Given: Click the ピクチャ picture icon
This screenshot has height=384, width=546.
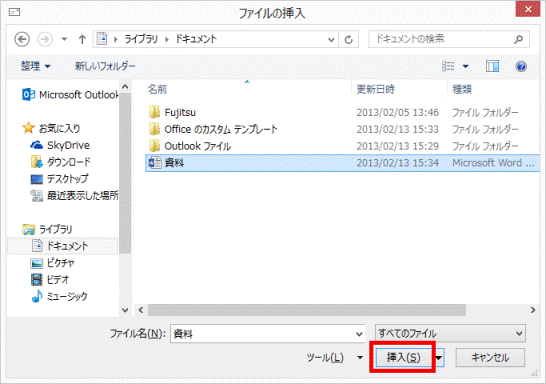Looking at the screenshot, I should (37, 263).
